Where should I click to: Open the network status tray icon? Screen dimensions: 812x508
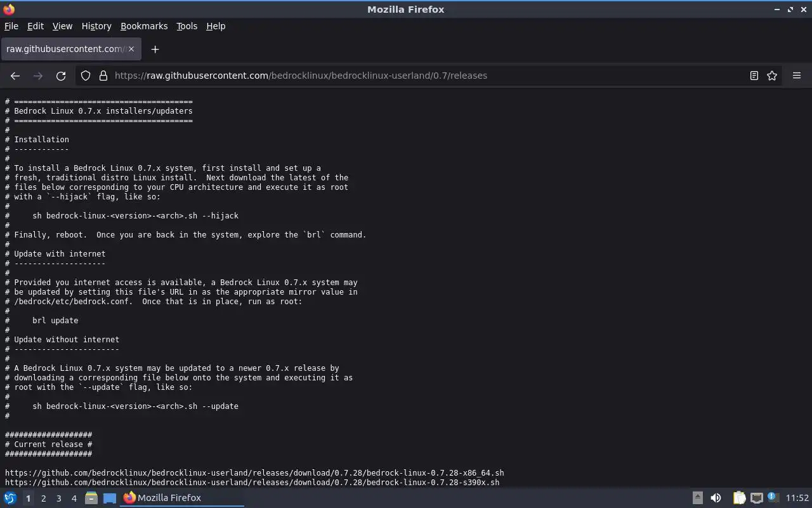click(x=756, y=498)
